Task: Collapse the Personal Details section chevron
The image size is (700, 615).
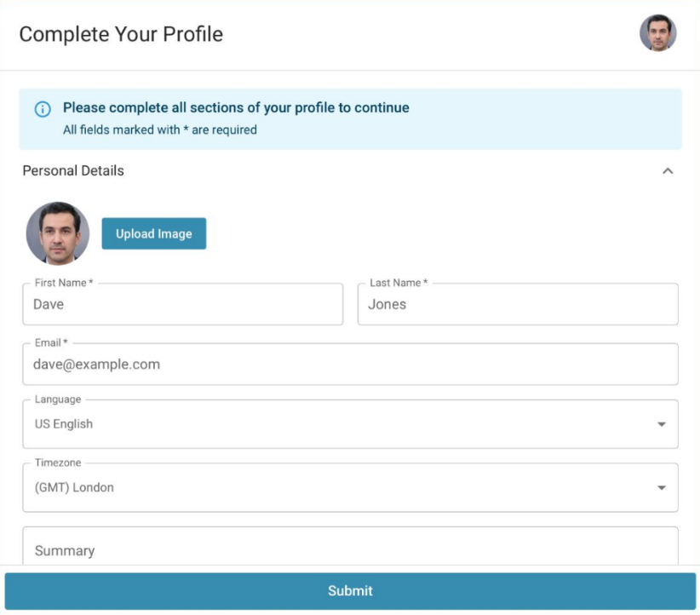Action: (668, 170)
